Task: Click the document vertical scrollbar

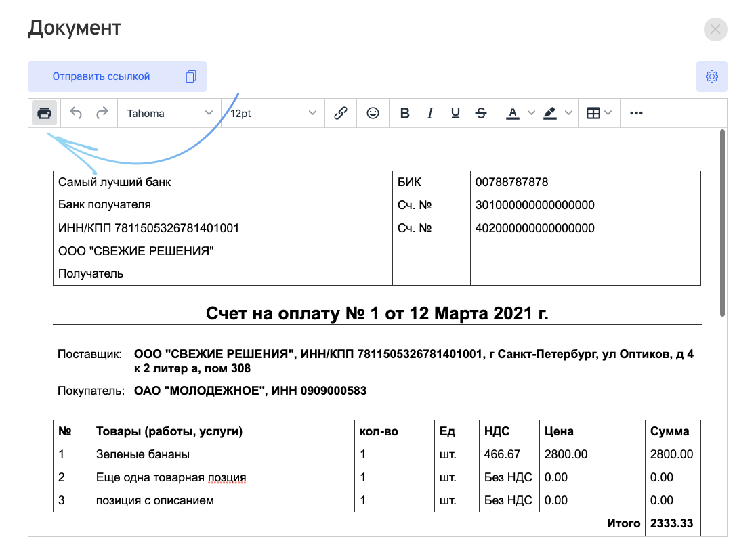Action: click(x=722, y=223)
